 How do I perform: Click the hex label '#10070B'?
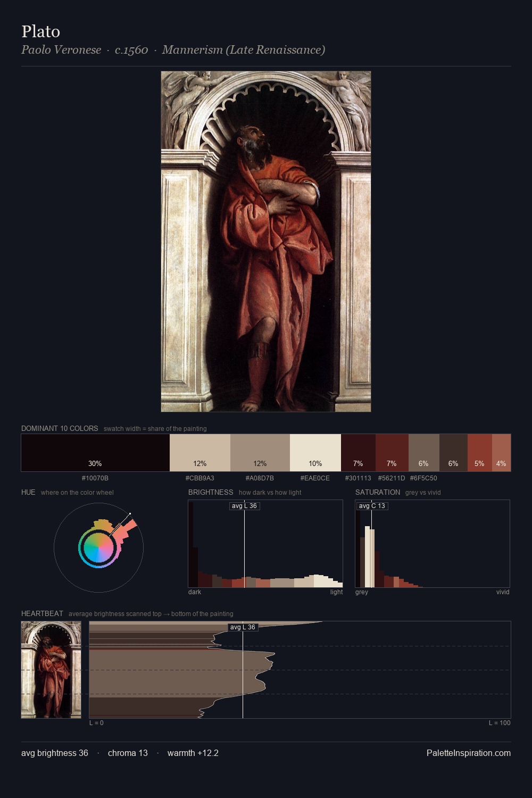tap(95, 478)
